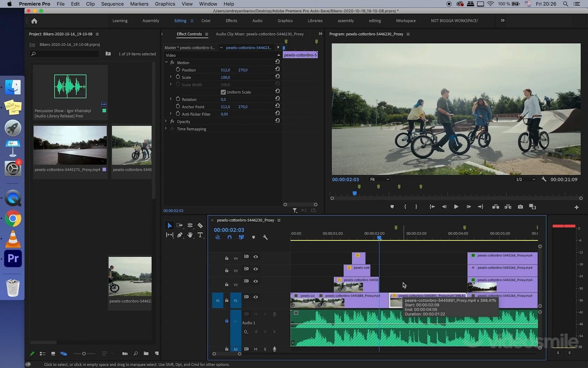Open the Fit zoom level dropdown
The width and height of the screenshot is (588, 368).
click(379, 179)
